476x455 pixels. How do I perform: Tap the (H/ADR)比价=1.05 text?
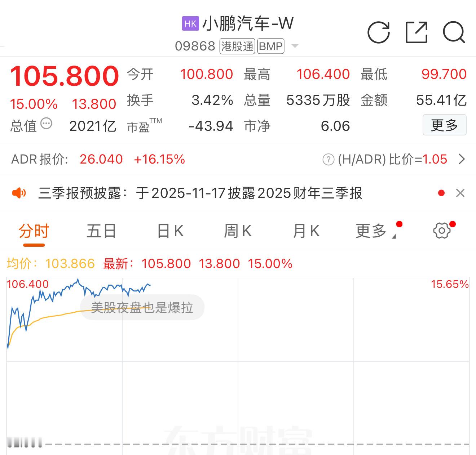click(392, 159)
